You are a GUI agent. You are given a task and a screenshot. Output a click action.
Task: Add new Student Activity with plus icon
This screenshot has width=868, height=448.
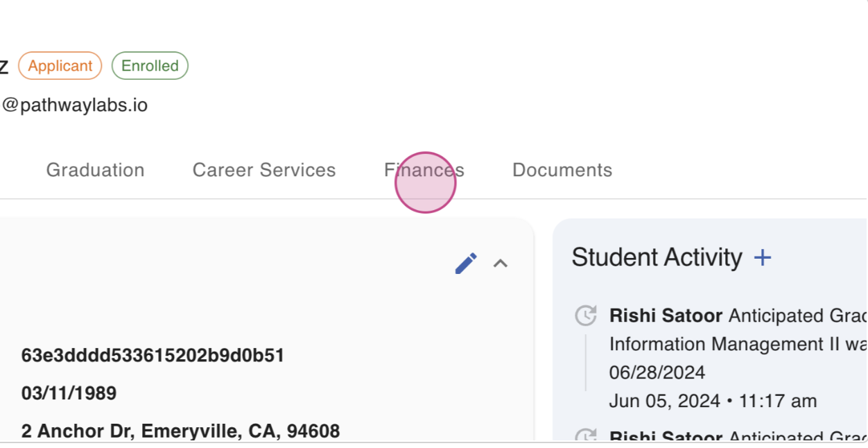[763, 258]
